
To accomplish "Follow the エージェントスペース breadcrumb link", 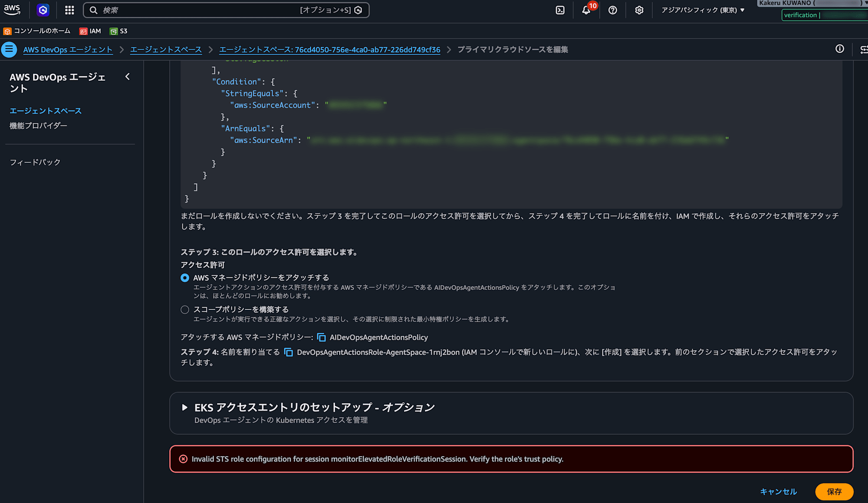I will pos(166,49).
